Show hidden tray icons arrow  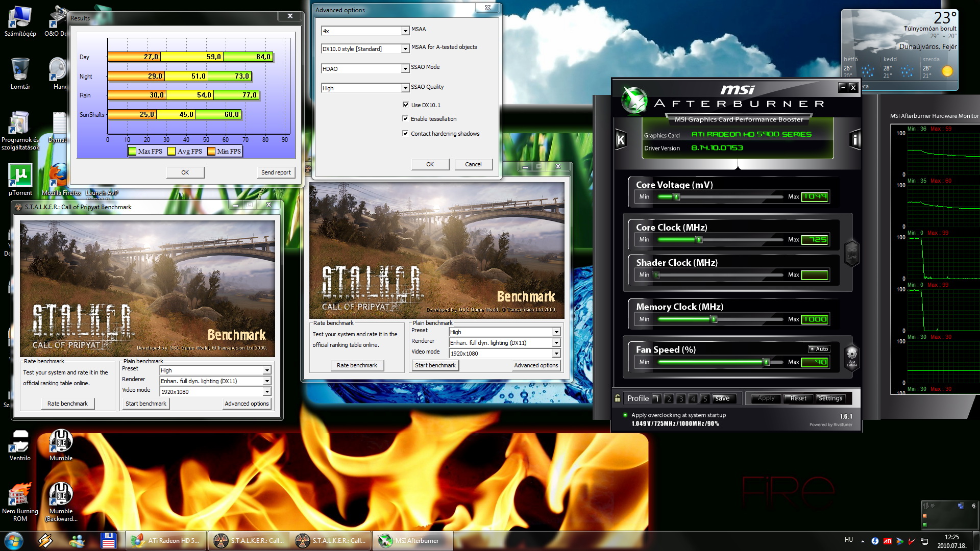click(863, 541)
